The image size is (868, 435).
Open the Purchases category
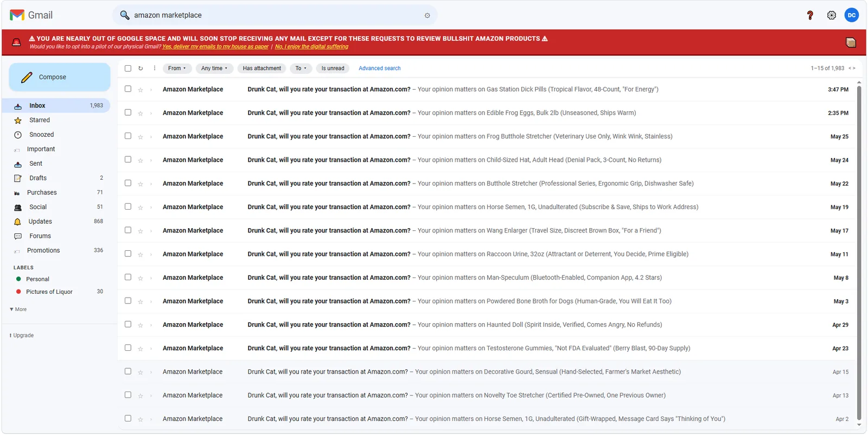coord(56,193)
